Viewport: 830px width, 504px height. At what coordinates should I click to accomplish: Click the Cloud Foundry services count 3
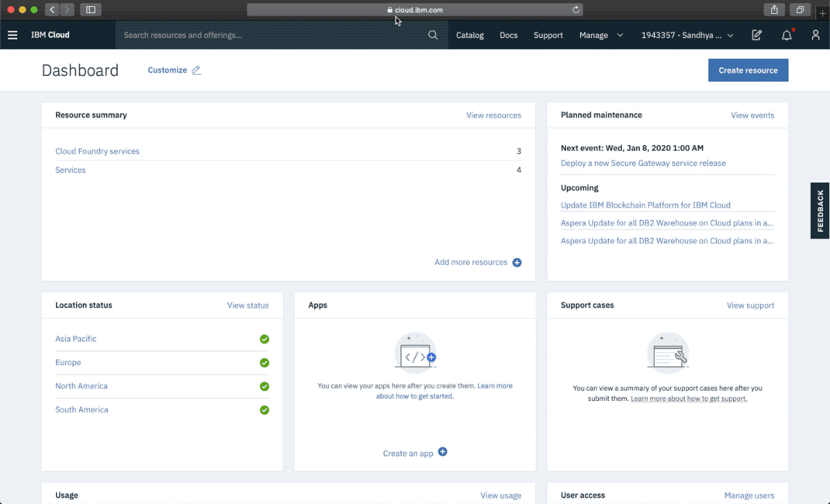point(519,151)
